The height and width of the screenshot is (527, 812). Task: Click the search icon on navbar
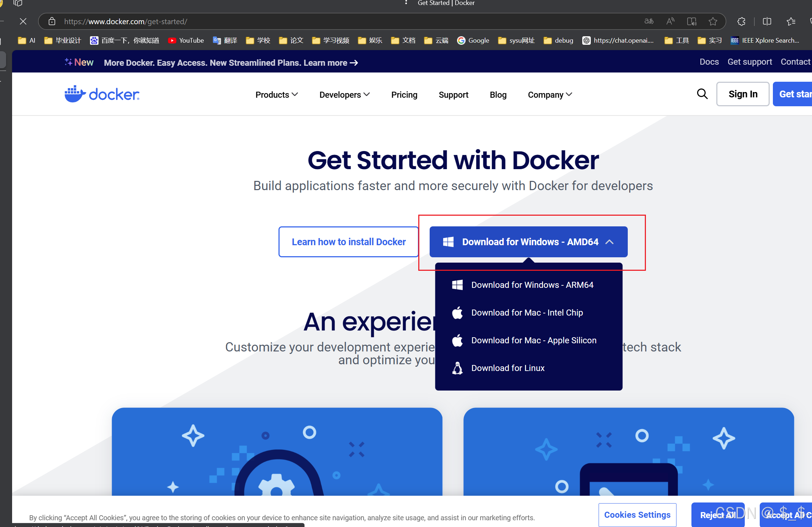coord(702,94)
